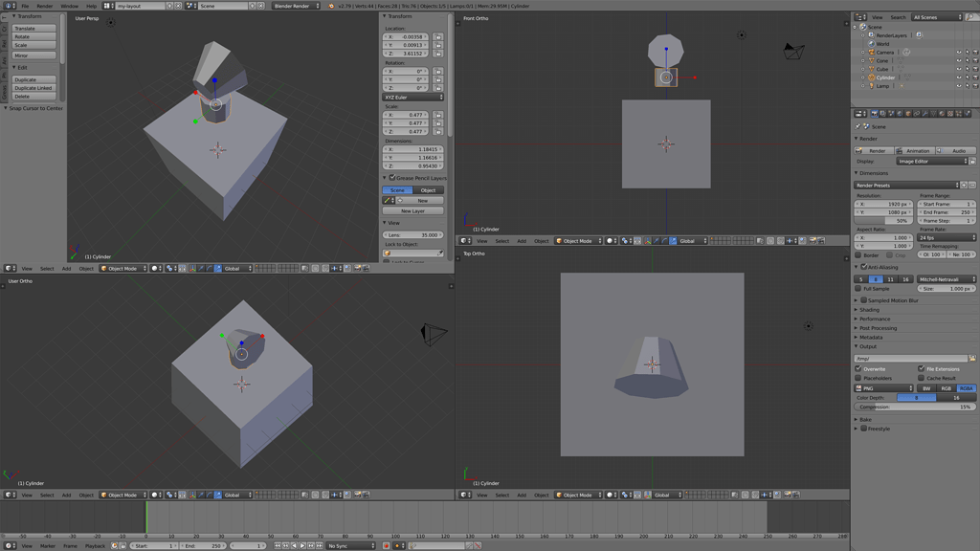Open the Viewport Shading icon in 3D view header

click(154, 269)
